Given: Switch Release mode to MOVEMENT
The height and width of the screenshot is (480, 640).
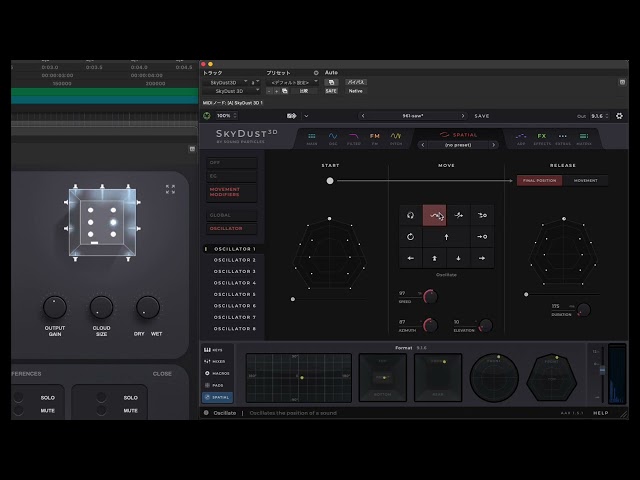Looking at the screenshot, I should point(585,180).
